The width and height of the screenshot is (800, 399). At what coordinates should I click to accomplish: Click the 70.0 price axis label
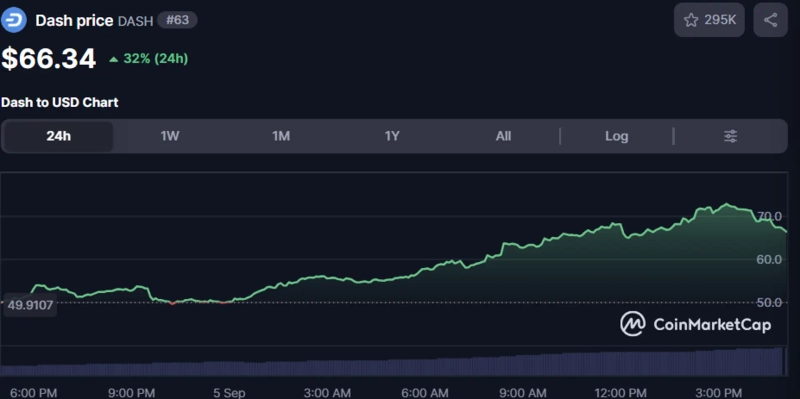[769, 216]
